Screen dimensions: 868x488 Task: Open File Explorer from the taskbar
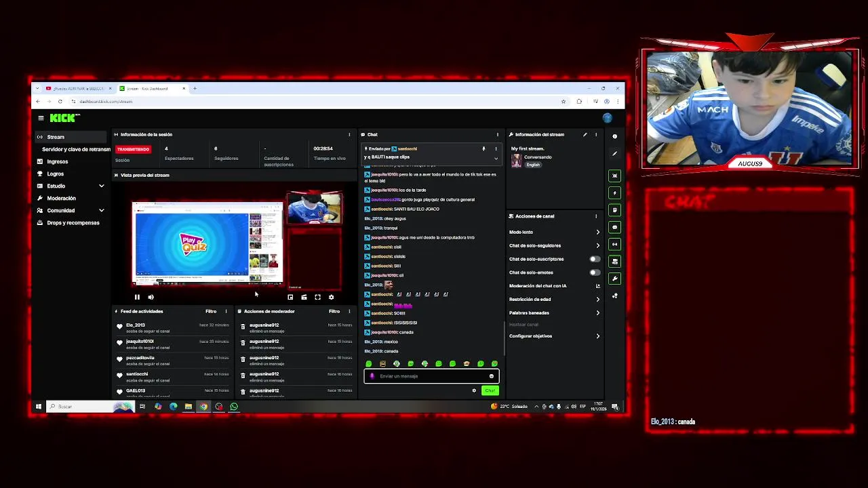[188, 407]
